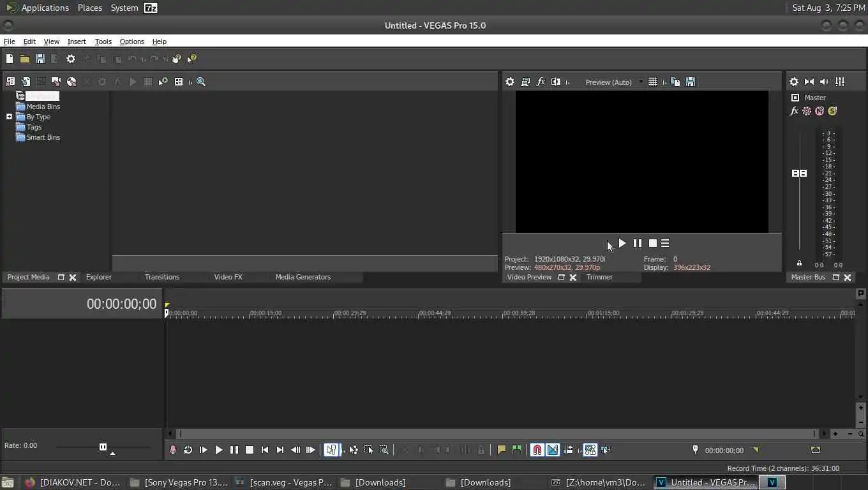
Task: Click Play From Start in transport bar
Action: point(204,450)
